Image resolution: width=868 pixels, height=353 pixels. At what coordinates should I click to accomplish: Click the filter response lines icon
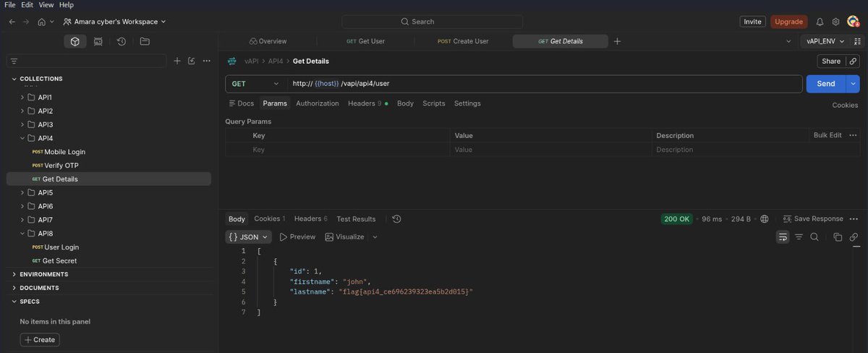coord(799,237)
